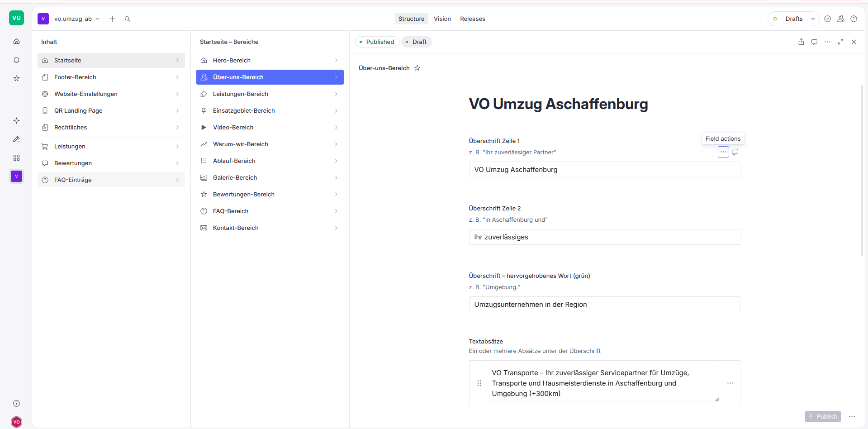Open Video-Bereich item
This screenshot has width=868, height=429.
pyautogui.click(x=270, y=127)
